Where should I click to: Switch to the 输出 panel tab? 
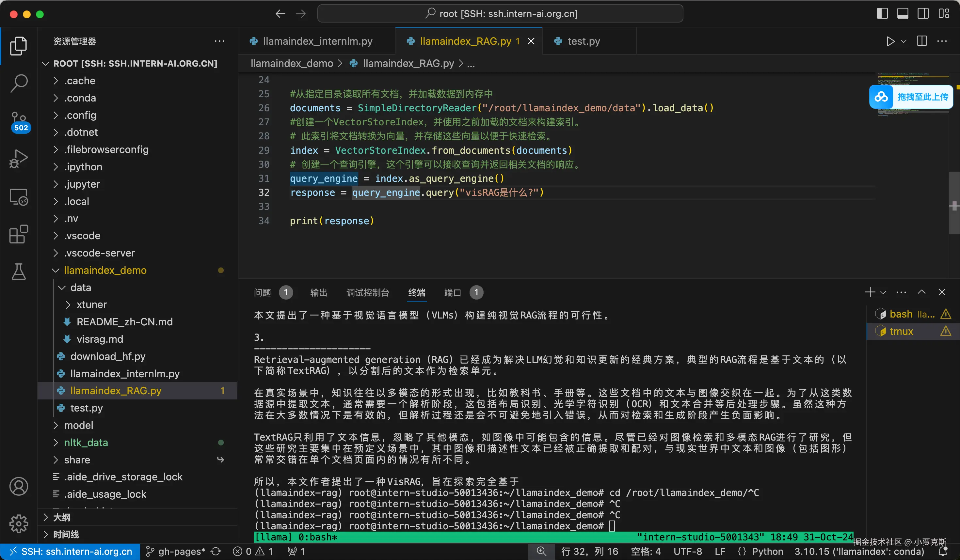point(318,292)
